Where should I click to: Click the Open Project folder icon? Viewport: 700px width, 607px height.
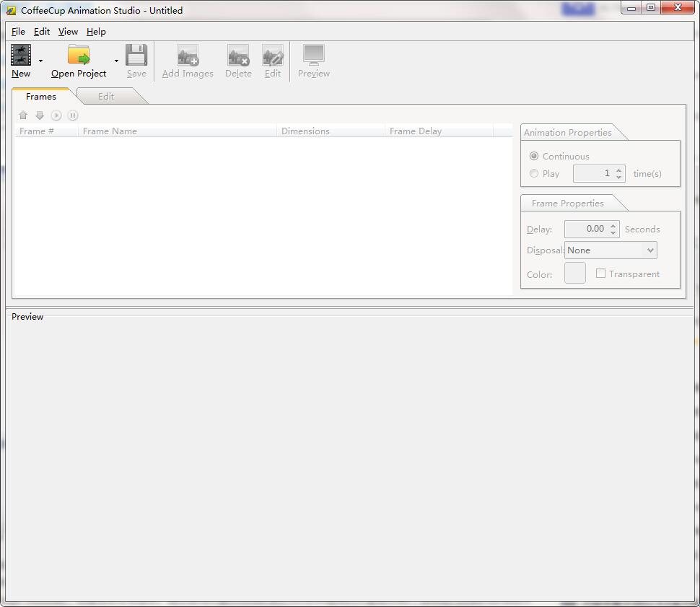pos(79,55)
